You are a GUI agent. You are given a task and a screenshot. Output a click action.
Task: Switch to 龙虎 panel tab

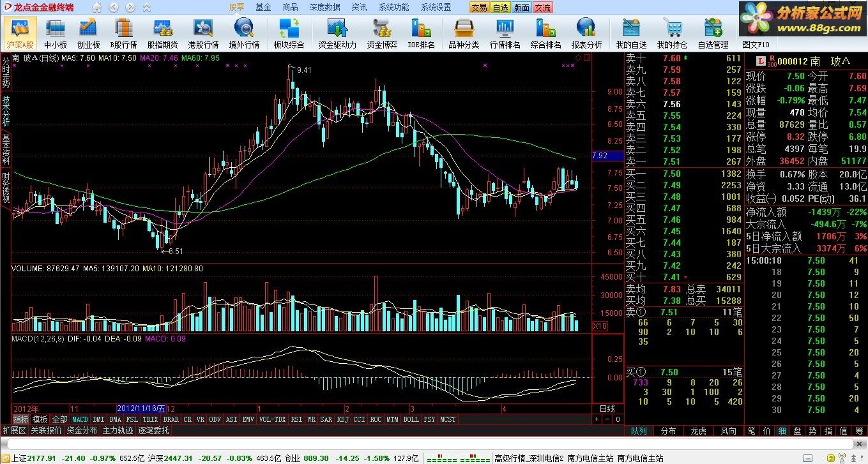pos(698,431)
